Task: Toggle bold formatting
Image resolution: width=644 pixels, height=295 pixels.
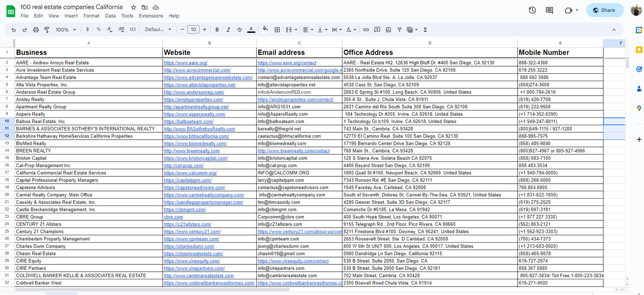Action: click(x=217, y=30)
